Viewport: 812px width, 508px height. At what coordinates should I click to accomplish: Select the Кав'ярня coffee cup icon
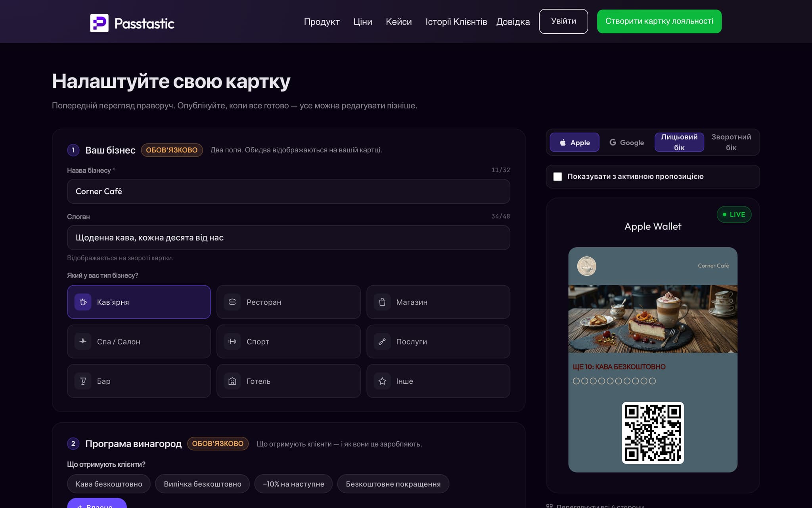tap(83, 302)
